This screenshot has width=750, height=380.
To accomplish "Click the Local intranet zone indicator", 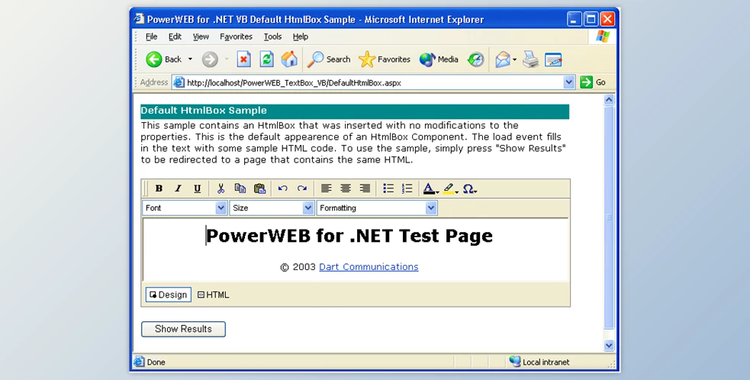I will point(540,362).
